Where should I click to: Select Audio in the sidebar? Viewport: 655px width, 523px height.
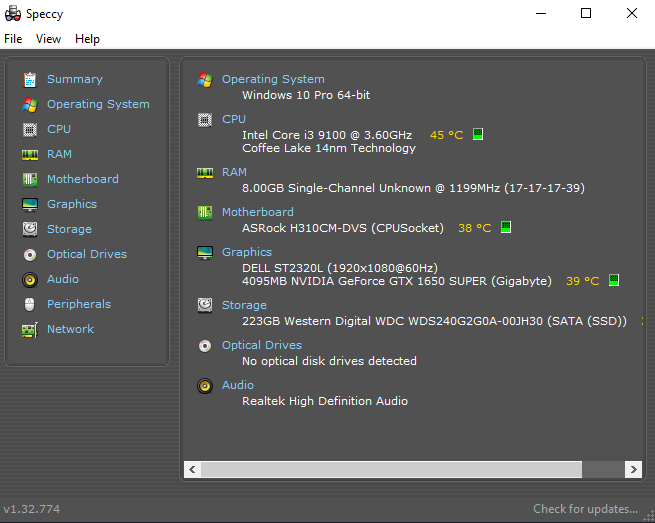pos(63,279)
